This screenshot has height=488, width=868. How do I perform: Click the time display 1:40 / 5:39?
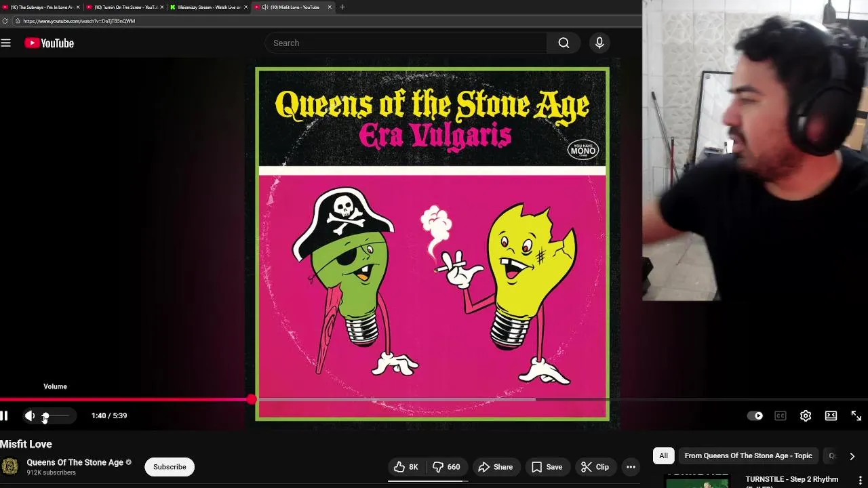109,415
